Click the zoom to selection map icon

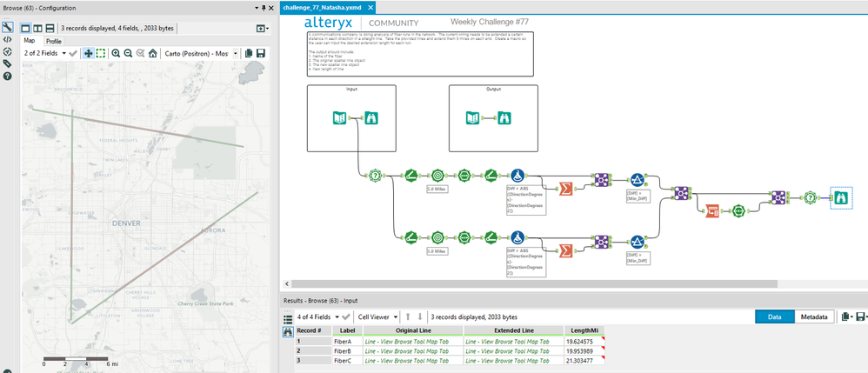140,53
